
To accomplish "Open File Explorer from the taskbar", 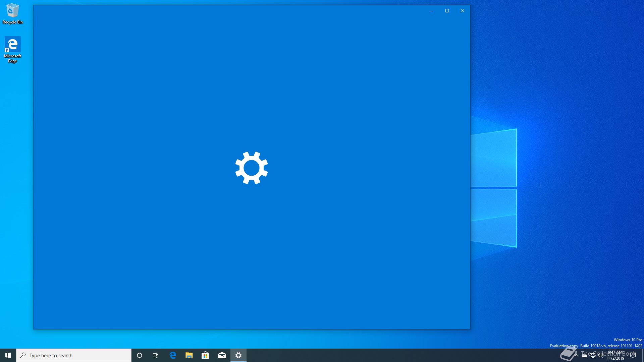I will (x=189, y=355).
